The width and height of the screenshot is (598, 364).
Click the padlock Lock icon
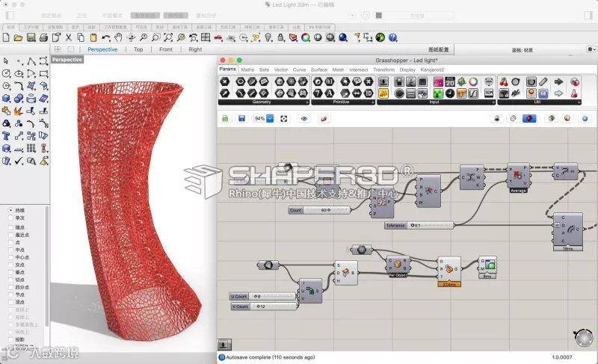[x=281, y=37]
